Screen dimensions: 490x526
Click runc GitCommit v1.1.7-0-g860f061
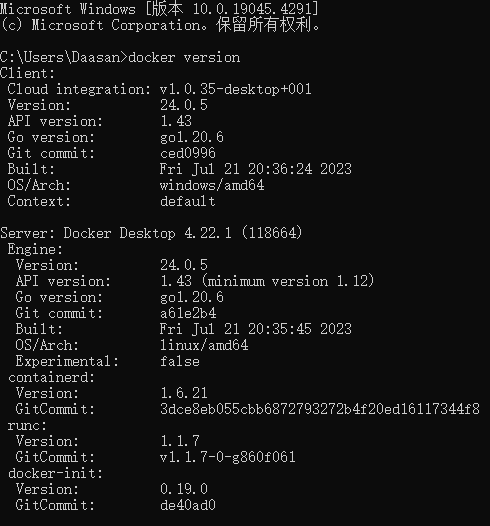coord(228,457)
